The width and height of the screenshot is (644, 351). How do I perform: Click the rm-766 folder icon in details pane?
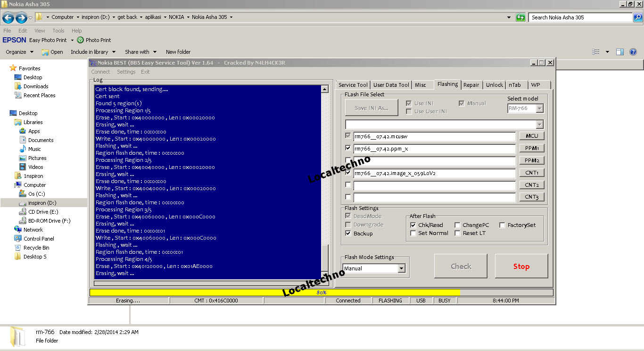pyautogui.click(x=18, y=337)
